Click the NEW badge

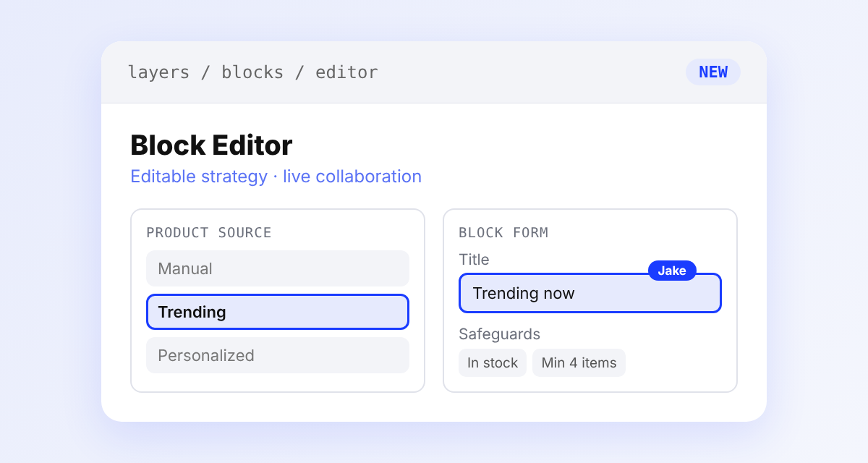coord(713,72)
